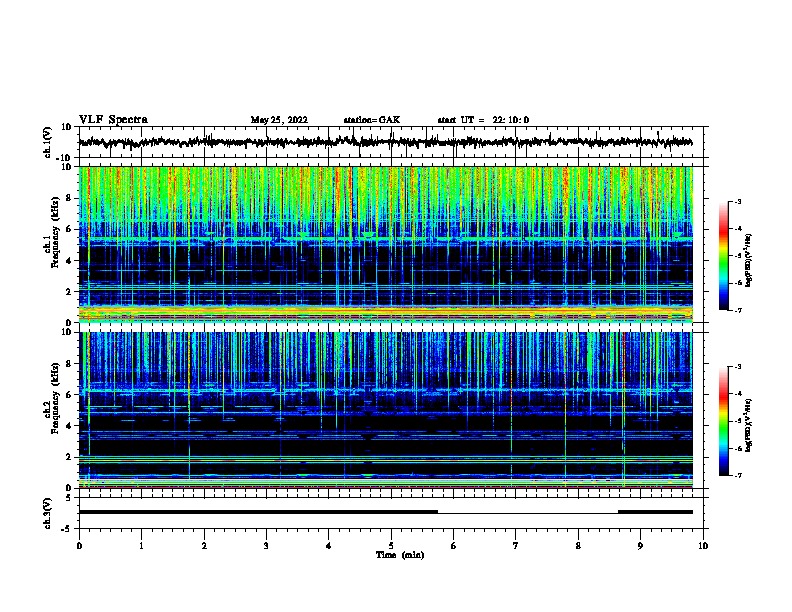Click the ch.1 spectrogram color scale bar
Screen dimensions: 792x612
click(x=723, y=256)
